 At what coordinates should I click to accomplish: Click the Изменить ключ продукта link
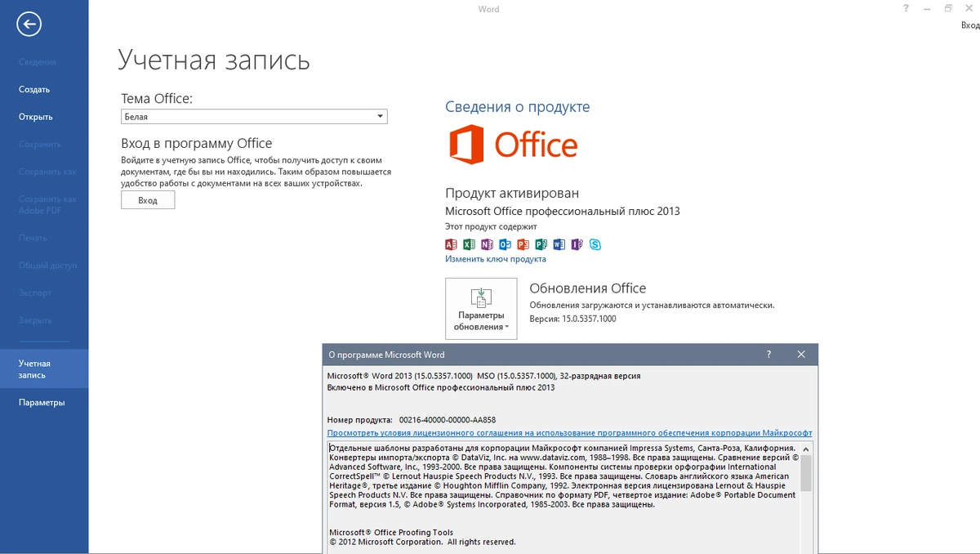pos(496,259)
